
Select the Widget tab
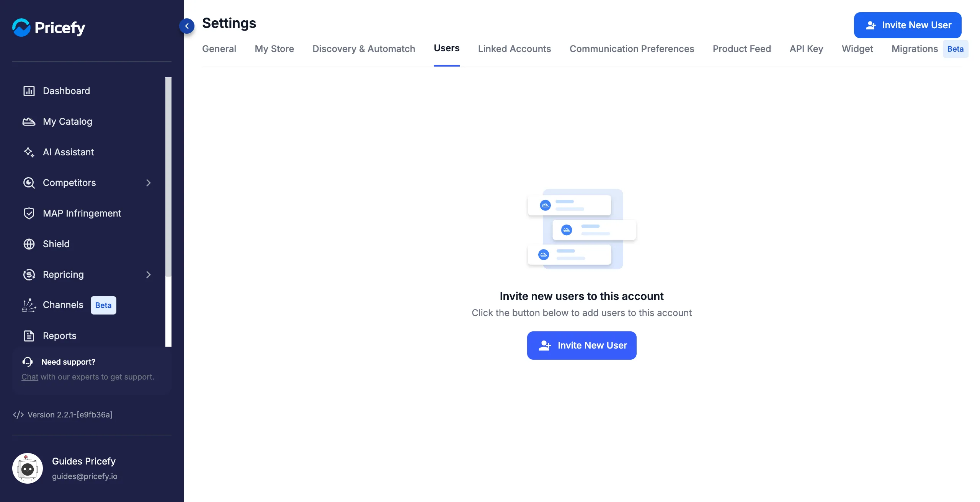857,49
